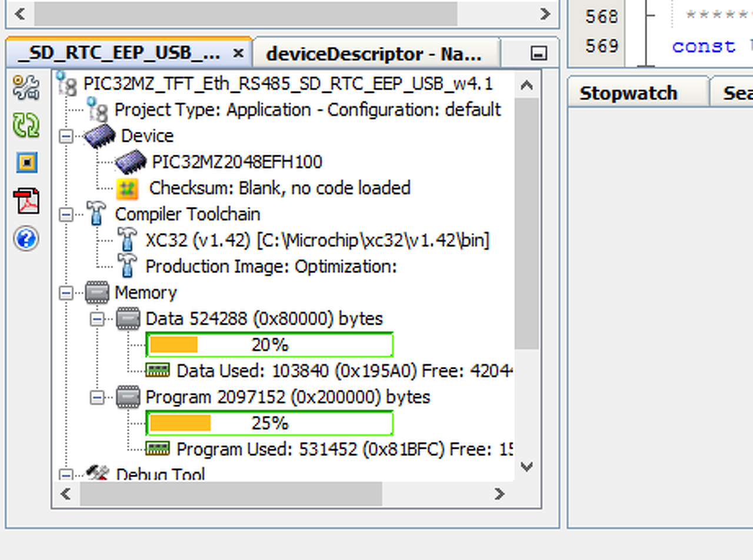This screenshot has width=753, height=560.
Task: Click the Data 524288 bytes memory chip icon
Action: tap(128, 318)
